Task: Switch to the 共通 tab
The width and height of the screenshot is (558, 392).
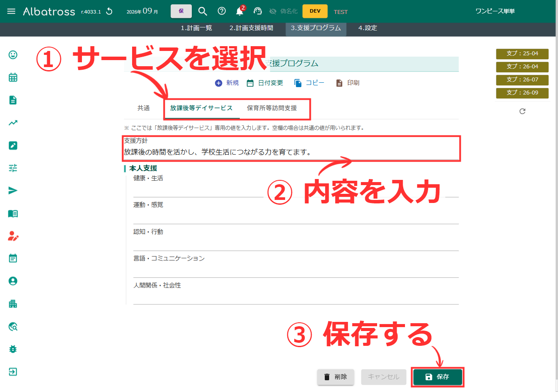Action: click(x=143, y=108)
